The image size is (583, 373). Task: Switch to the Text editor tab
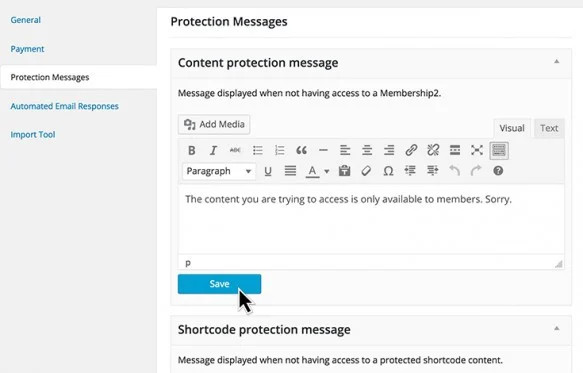(x=549, y=128)
